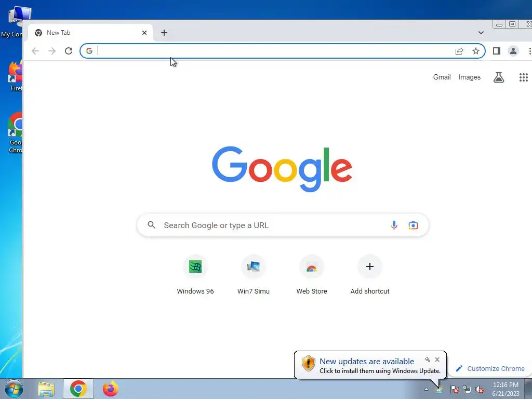
Task: Select the My Computer desktop icon
Action: click(14, 22)
